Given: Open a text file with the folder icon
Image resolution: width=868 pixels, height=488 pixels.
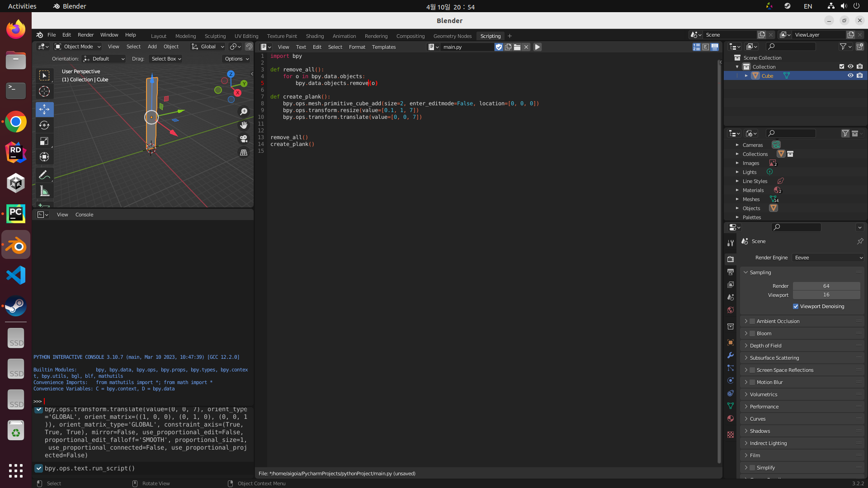Looking at the screenshot, I should point(517,47).
